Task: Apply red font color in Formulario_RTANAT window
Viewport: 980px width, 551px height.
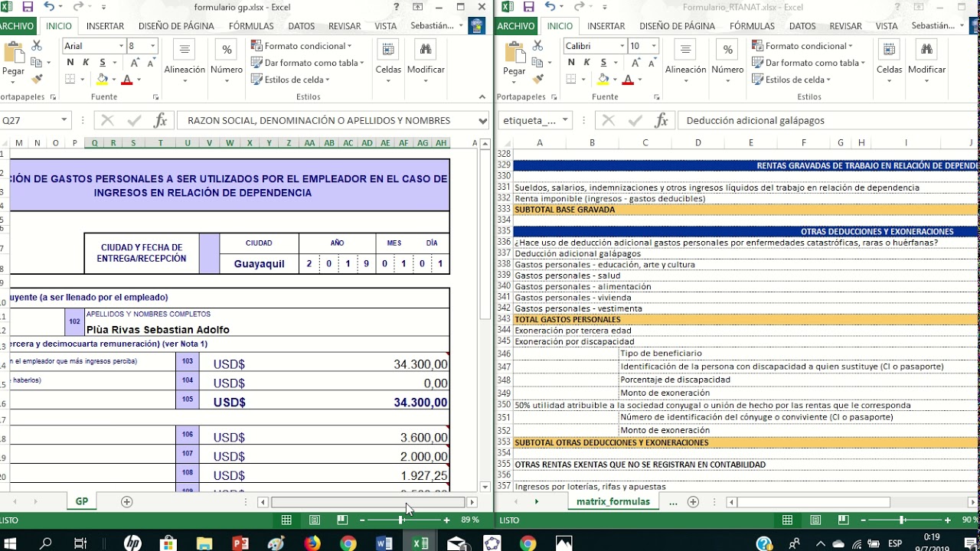Action: [x=628, y=80]
